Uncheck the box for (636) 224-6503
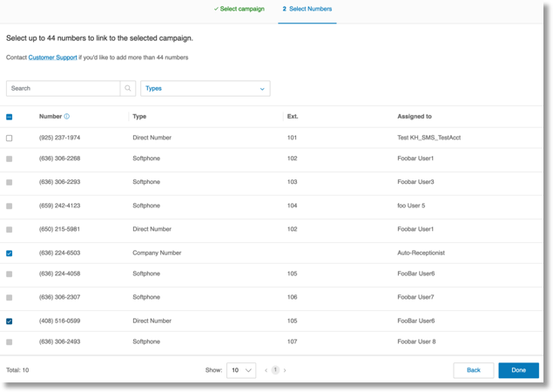The width and height of the screenshot is (553, 392). 10,253
